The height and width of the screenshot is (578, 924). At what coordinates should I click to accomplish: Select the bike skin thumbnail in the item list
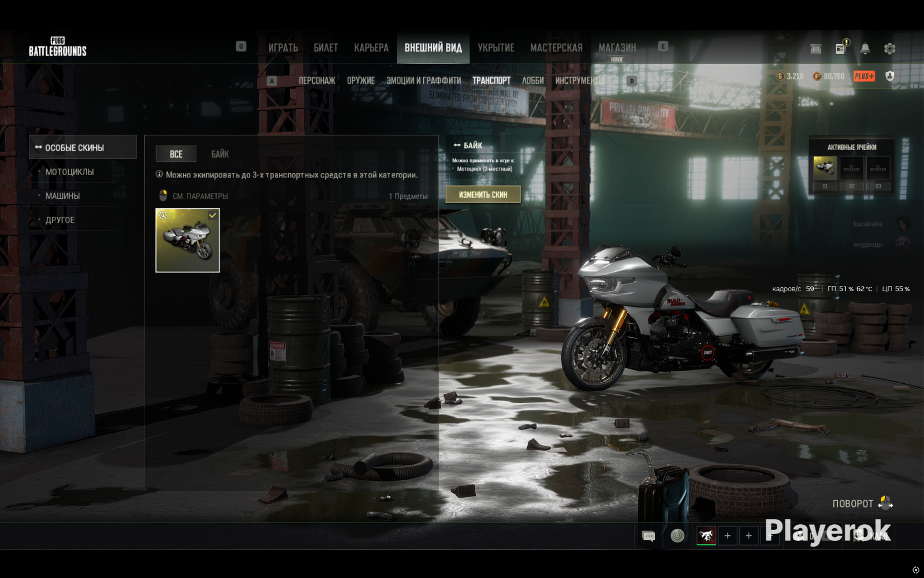(x=188, y=240)
